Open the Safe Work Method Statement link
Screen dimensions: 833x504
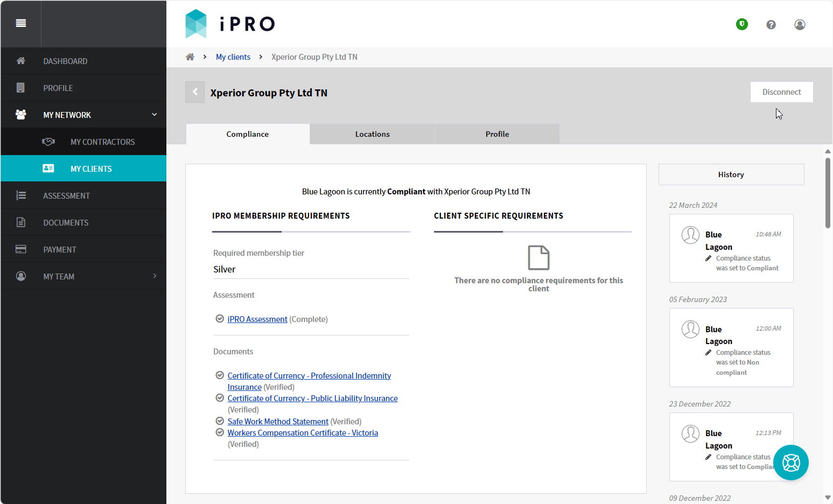278,422
